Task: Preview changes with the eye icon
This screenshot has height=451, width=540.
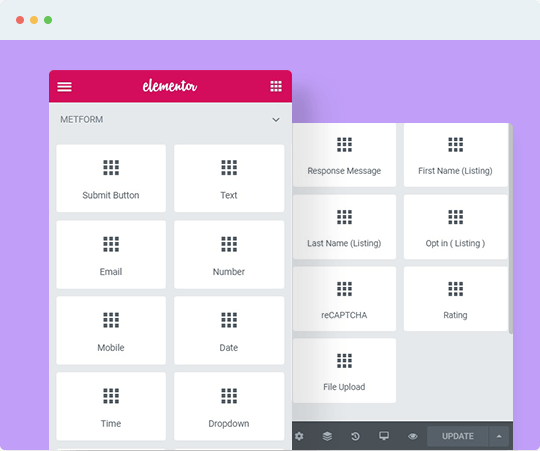Action: 413,436
